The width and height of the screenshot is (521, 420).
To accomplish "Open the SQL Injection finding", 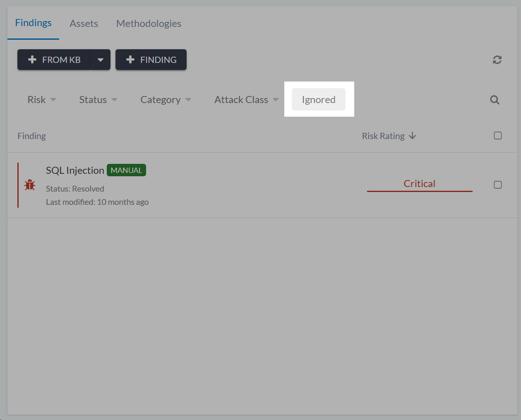I will tap(75, 170).
